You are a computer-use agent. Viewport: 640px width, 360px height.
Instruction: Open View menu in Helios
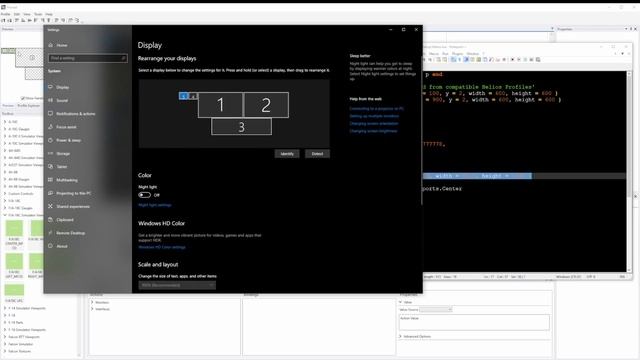(27, 14)
